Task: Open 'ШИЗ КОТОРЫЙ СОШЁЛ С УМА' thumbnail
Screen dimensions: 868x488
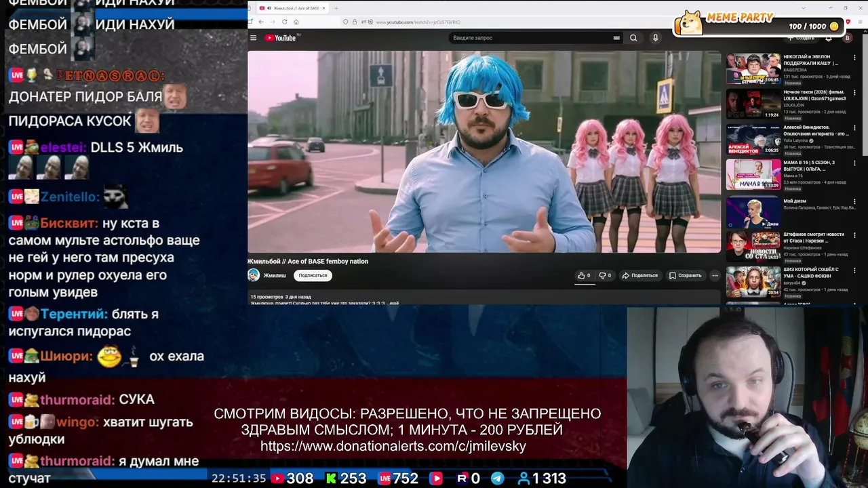Action: (753, 282)
